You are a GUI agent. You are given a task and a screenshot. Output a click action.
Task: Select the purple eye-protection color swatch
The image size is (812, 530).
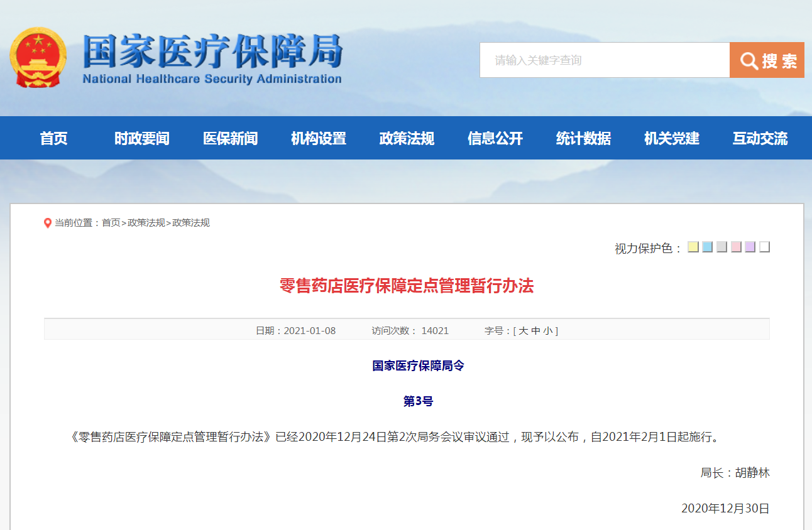pos(750,247)
